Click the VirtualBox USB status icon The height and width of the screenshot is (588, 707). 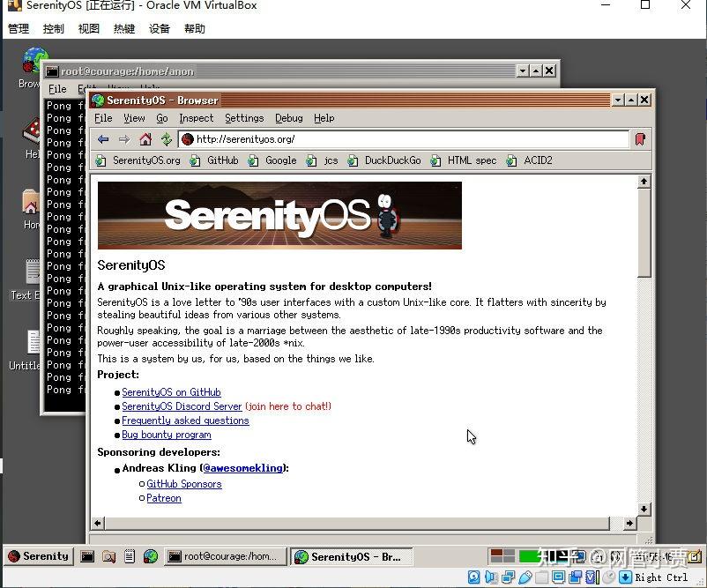click(525, 577)
